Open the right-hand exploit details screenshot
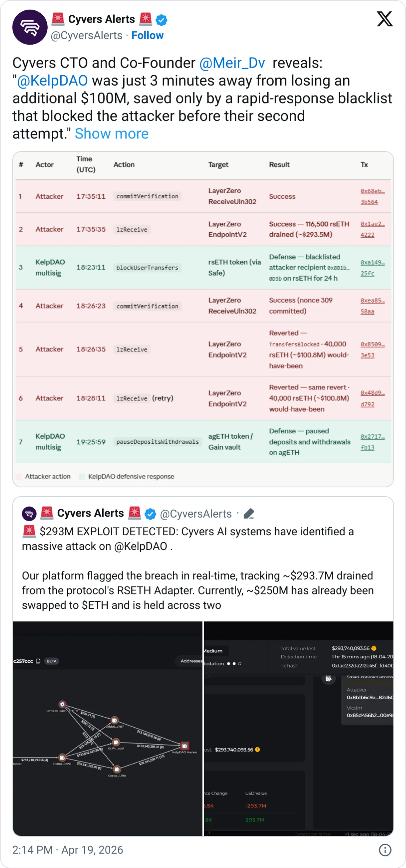The height and width of the screenshot is (868, 406). point(299,728)
